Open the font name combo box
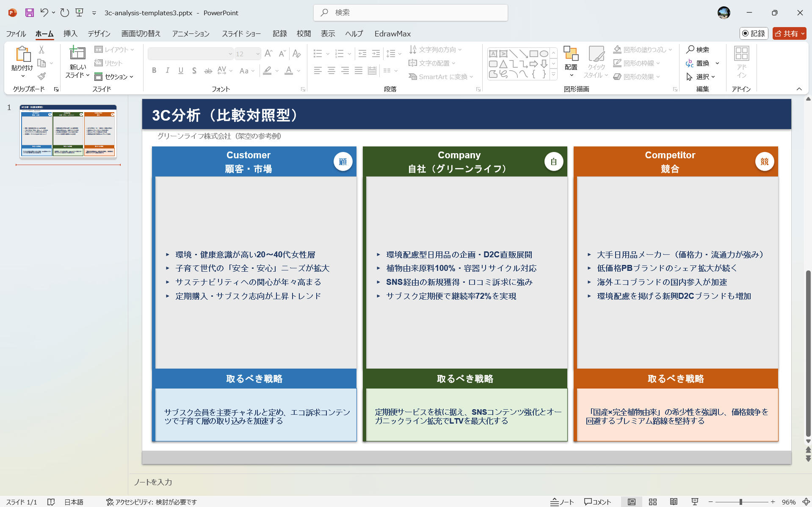The height and width of the screenshot is (507, 812). [191, 54]
